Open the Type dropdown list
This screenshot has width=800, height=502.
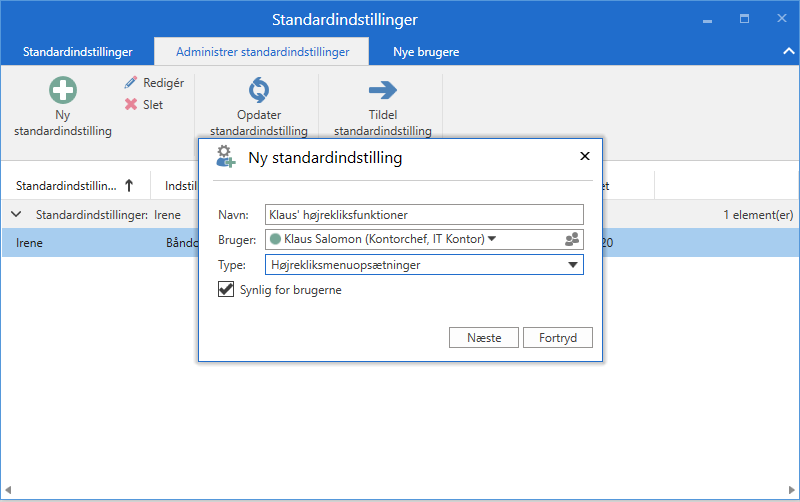click(x=573, y=265)
